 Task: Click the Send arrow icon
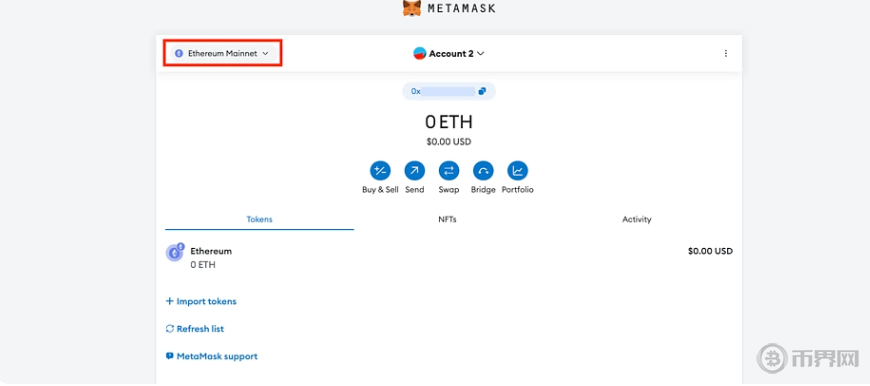click(414, 171)
